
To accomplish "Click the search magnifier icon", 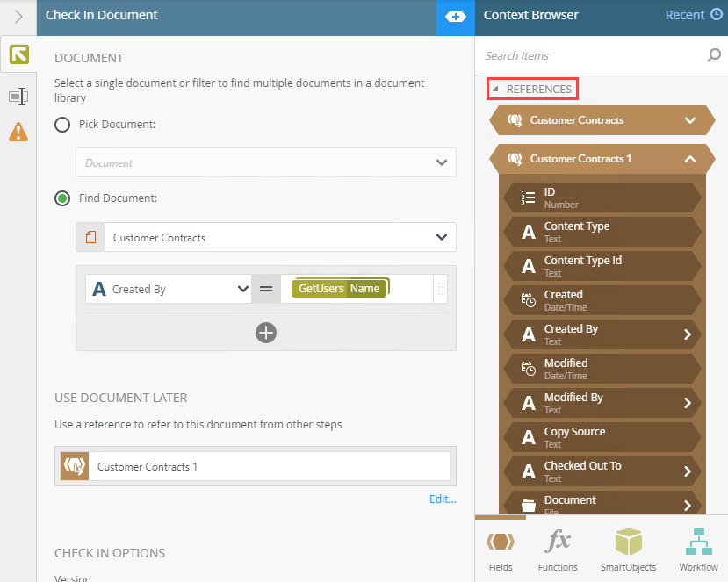I will 714,55.
